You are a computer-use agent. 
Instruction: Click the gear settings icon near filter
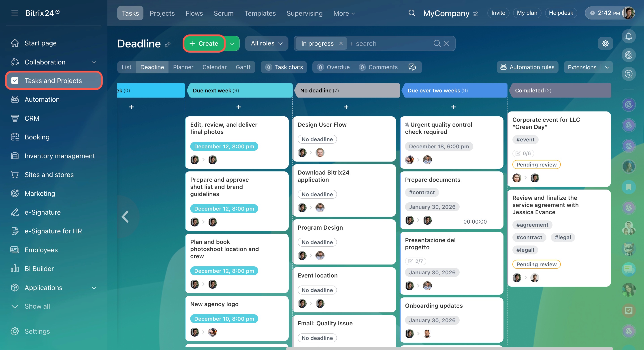pyautogui.click(x=605, y=43)
